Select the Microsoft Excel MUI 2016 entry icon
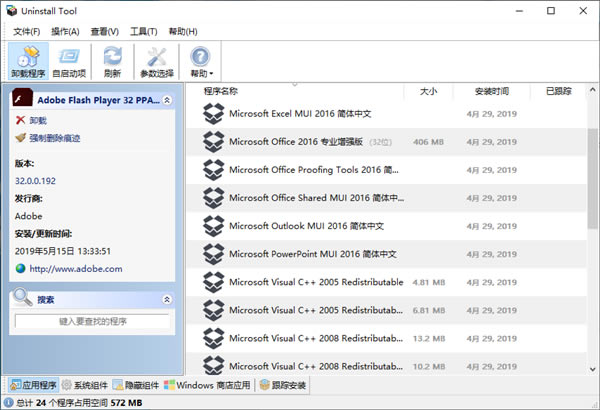Image resolution: width=600 pixels, height=410 pixels. (213, 114)
